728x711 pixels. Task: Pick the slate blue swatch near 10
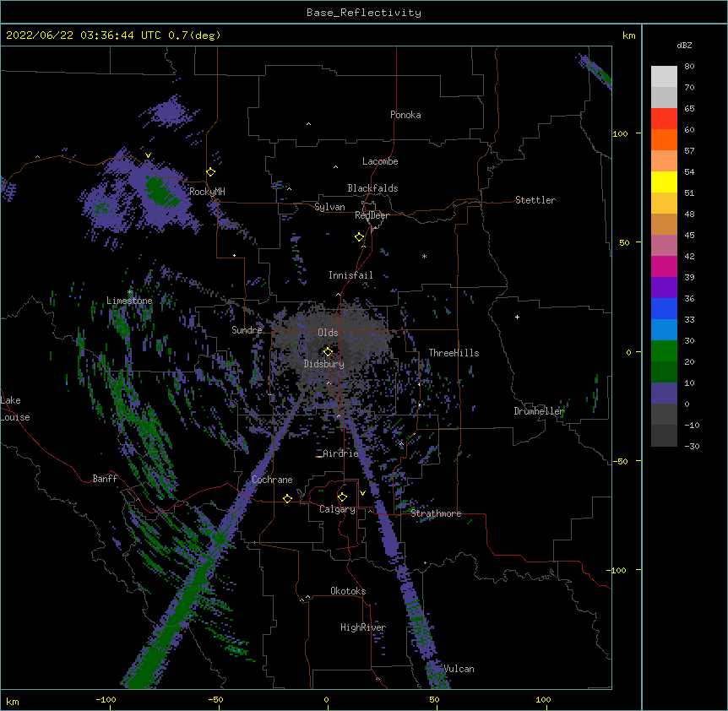pyautogui.click(x=664, y=393)
